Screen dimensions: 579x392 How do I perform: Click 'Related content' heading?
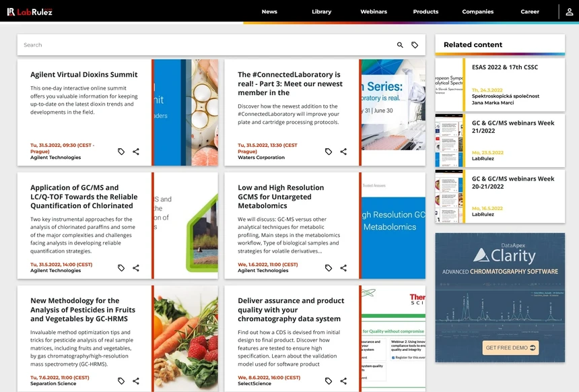(473, 44)
